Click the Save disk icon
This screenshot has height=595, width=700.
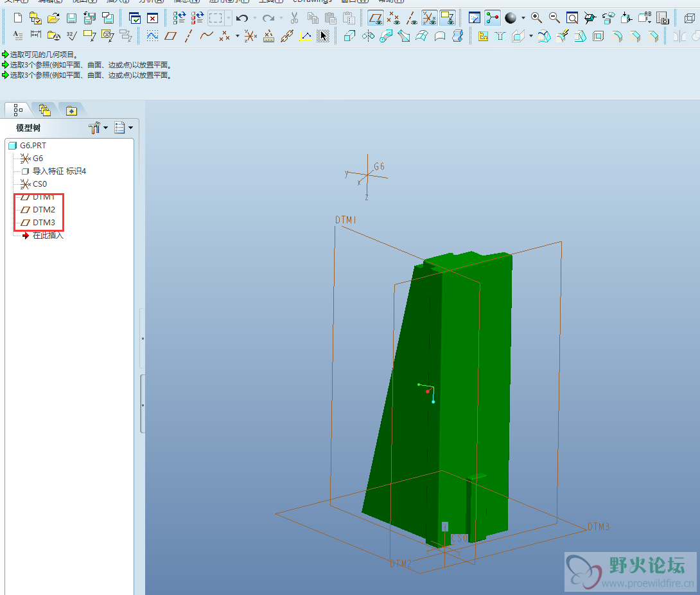click(x=72, y=18)
